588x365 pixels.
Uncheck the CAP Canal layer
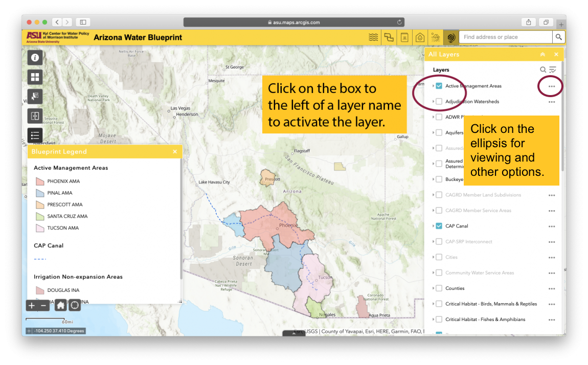point(439,226)
